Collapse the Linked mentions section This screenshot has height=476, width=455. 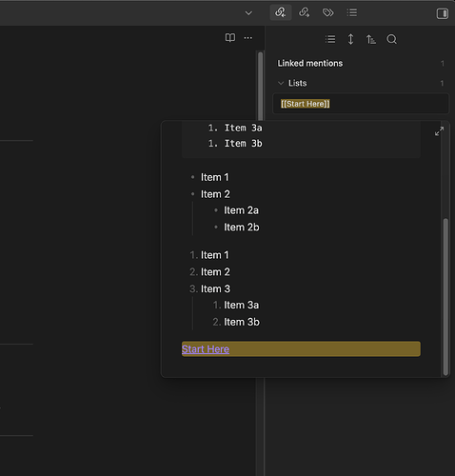(x=310, y=64)
